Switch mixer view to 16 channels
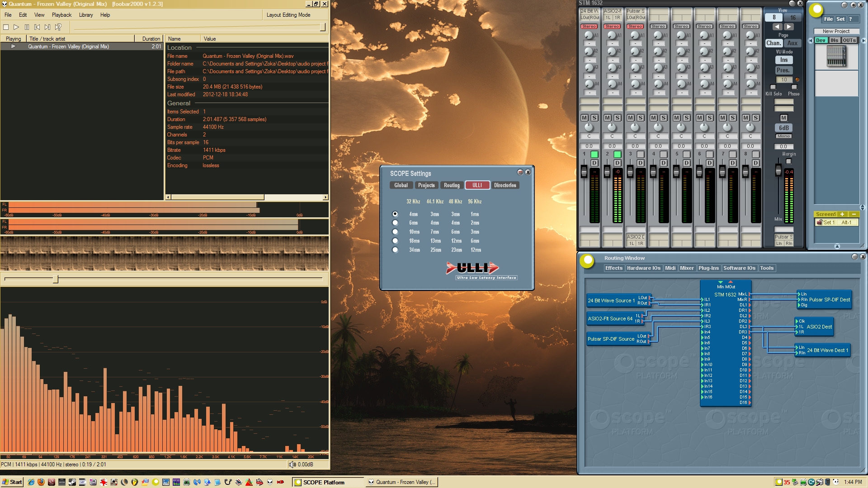This screenshot has width=868, height=488. 793,18
